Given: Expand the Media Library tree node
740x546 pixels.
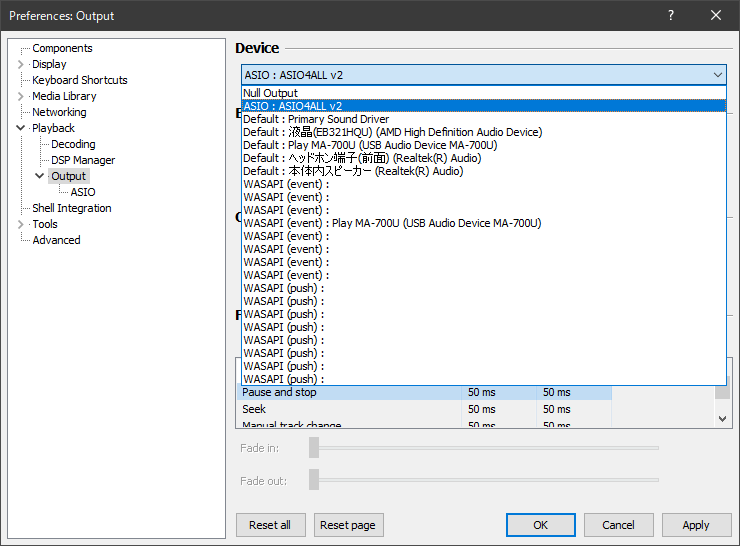Looking at the screenshot, I should (x=21, y=96).
